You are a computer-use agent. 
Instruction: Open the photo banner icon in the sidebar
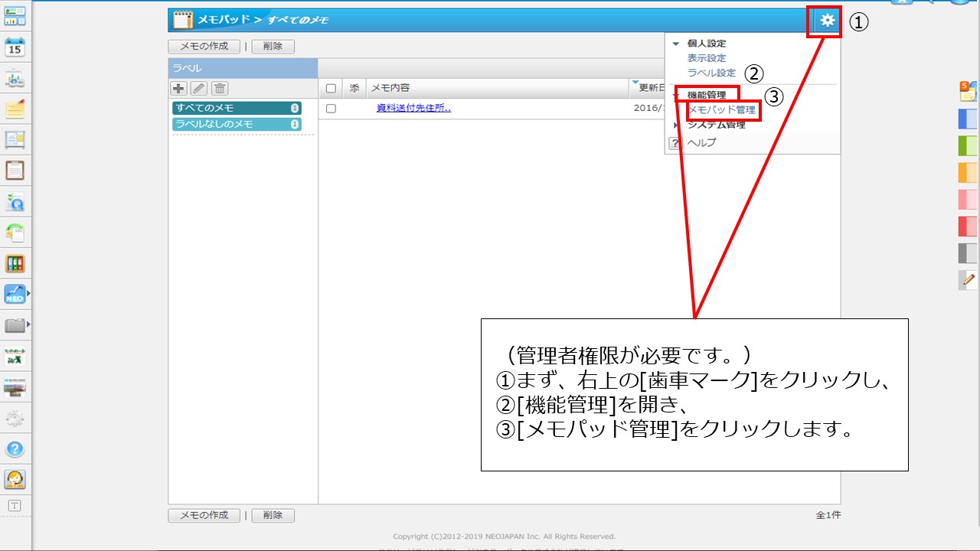point(15,387)
